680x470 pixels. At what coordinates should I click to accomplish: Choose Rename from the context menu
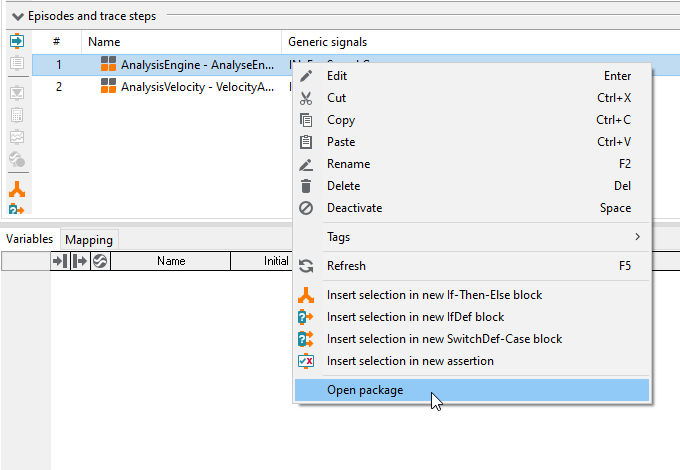(472, 164)
